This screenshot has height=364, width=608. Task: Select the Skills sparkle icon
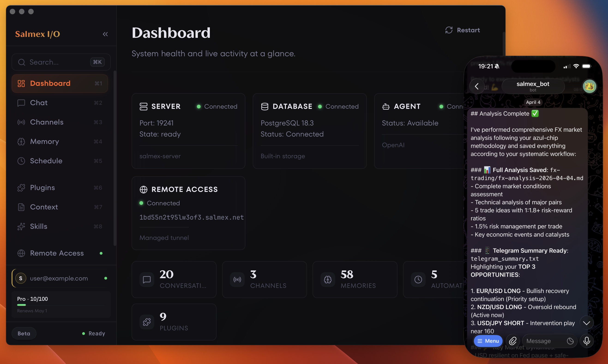[x=21, y=226]
